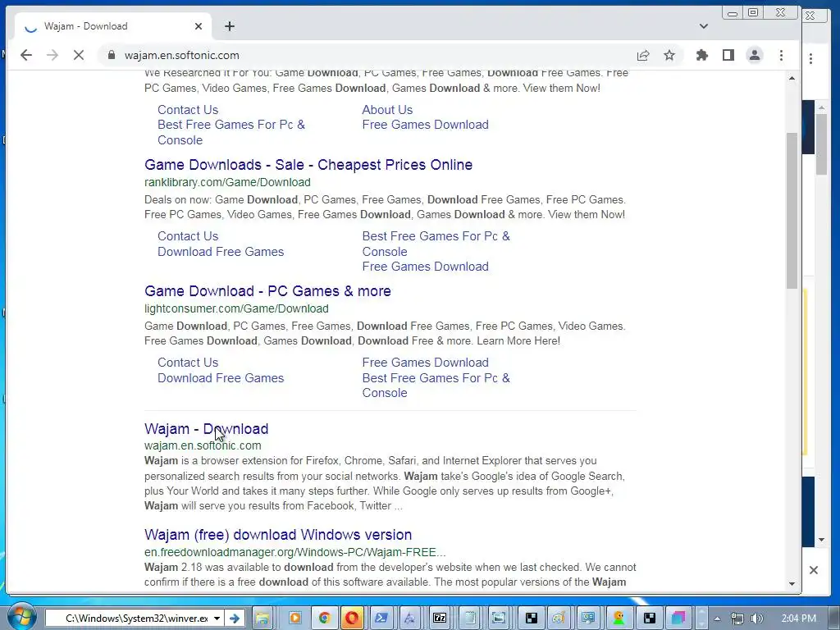Open the Extensions puzzle icon

[702, 55]
